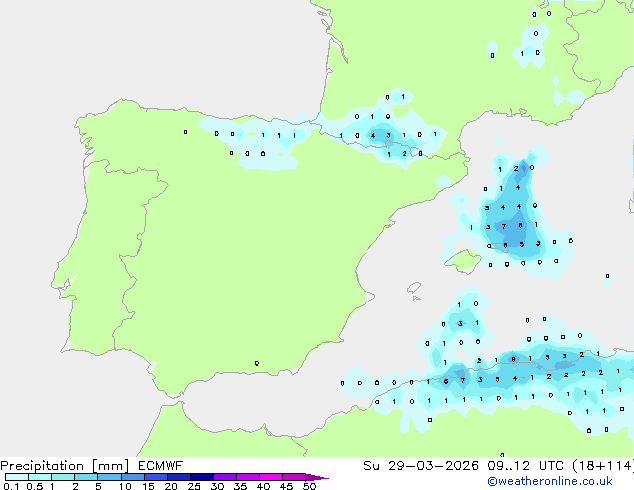Click the '10' legend scale label
The width and height of the screenshot is (634, 490).
point(125,486)
